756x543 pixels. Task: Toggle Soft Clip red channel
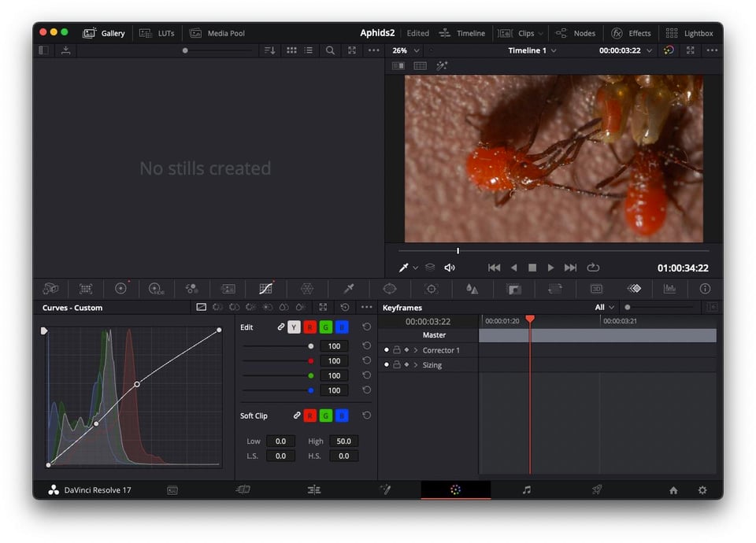coord(309,416)
